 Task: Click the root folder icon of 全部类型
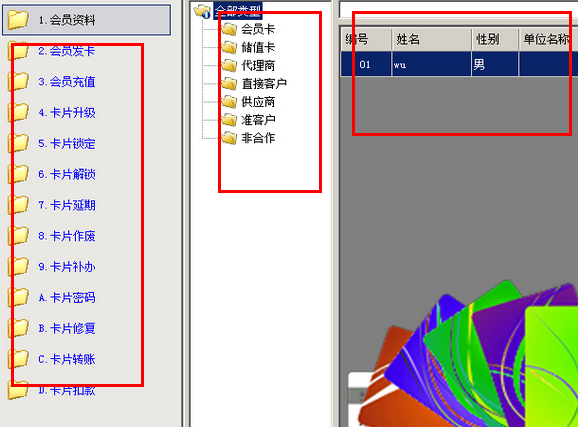click(202, 11)
